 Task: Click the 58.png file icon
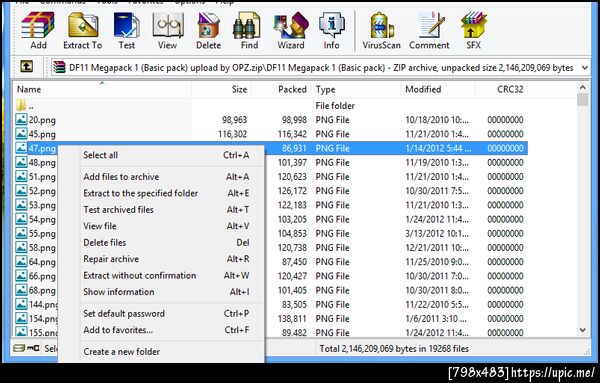pyautogui.click(x=21, y=247)
